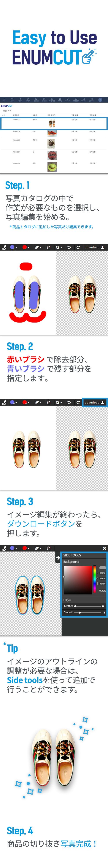The height and width of the screenshot is (868, 108).
Task: Click the B value field in Side Tools
Action: [103, 584]
